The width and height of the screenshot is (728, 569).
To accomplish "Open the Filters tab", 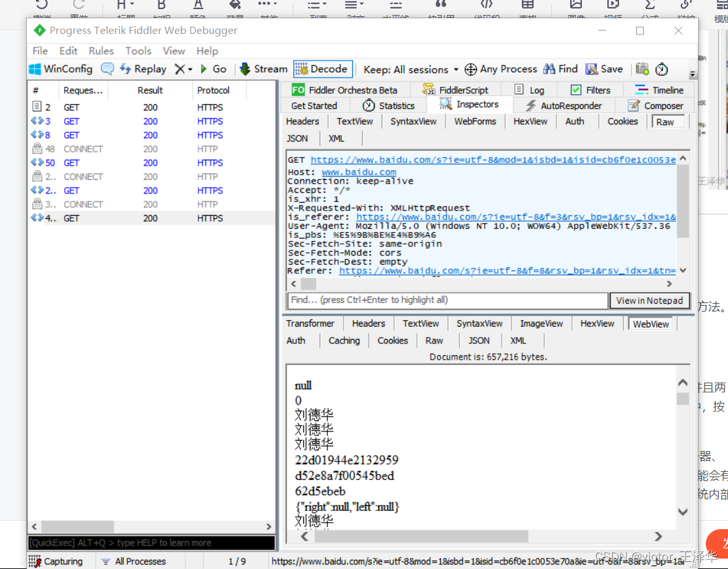I will point(590,90).
